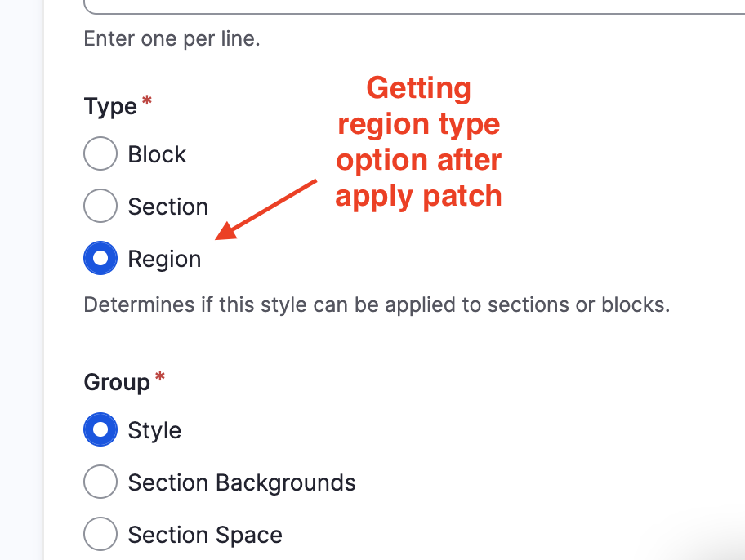Pick the Section Space radio circle

tap(100, 535)
